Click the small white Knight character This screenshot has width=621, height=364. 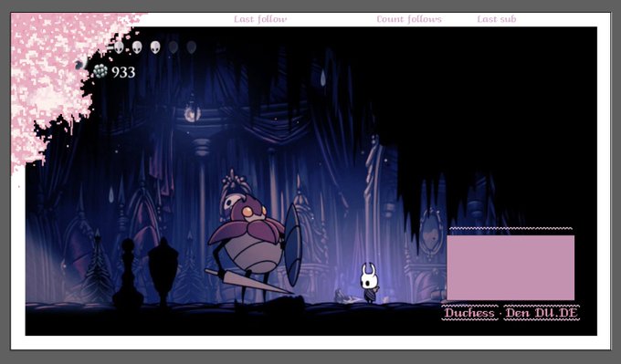[369, 283]
